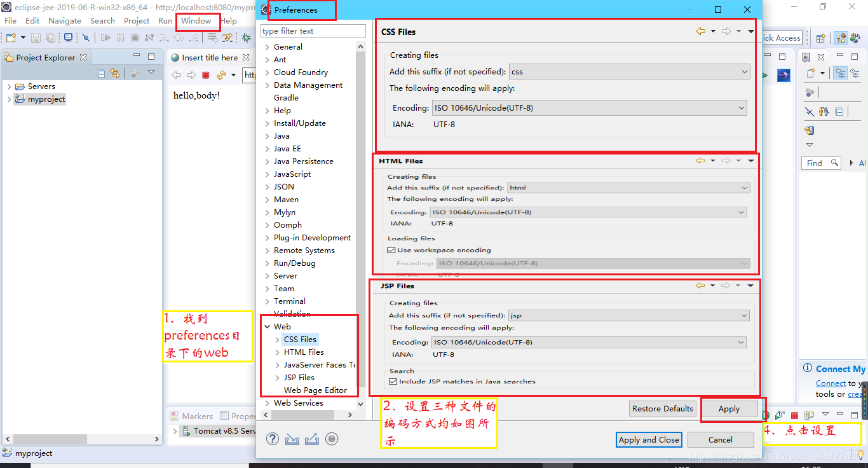Open the File menu
This screenshot has width=868, height=468.
[11, 21]
